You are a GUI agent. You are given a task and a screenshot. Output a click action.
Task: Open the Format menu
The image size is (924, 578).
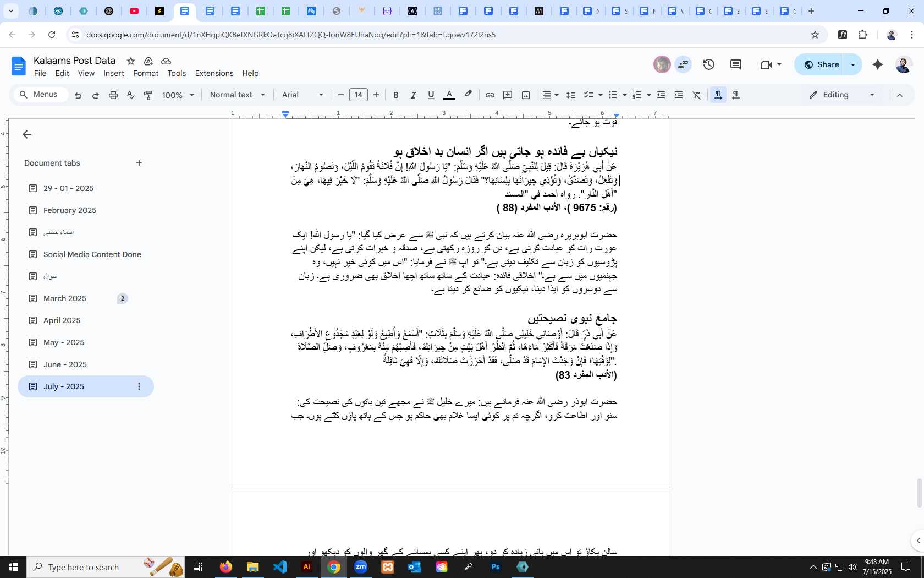pos(146,73)
